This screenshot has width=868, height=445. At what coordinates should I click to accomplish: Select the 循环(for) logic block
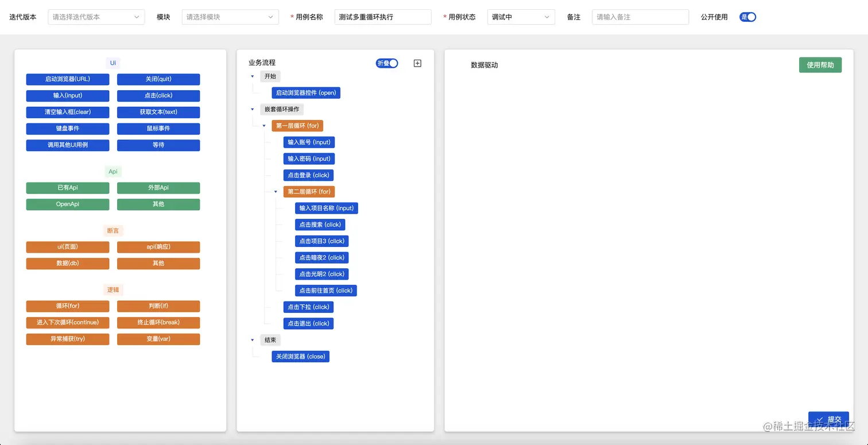(67, 306)
